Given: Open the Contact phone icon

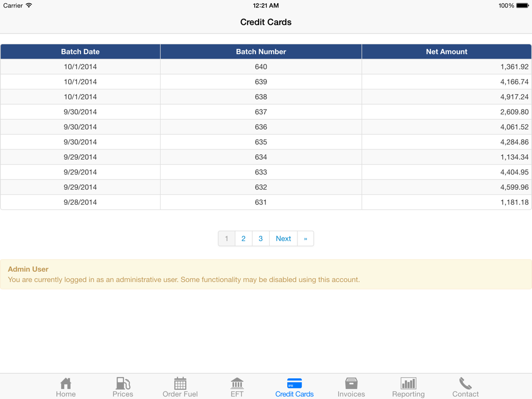Looking at the screenshot, I should [465, 384].
